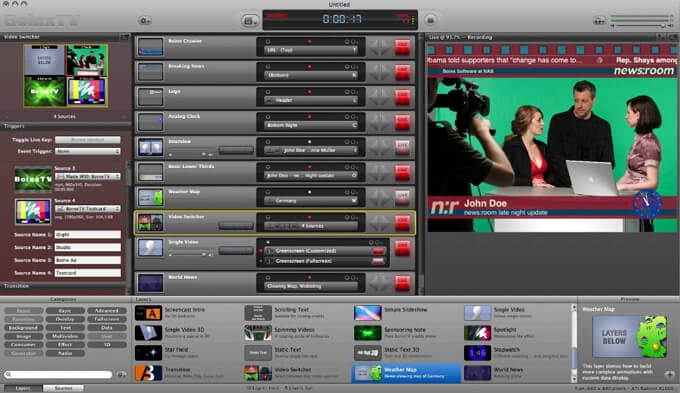Select the Spotlight template icon
The width and height of the screenshot is (680, 393).
click(x=477, y=333)
